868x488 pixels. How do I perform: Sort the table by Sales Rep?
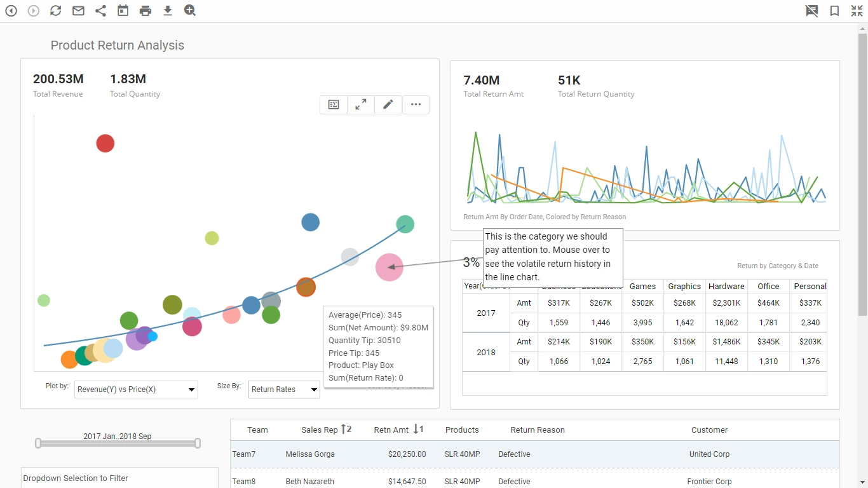point(326,430)
